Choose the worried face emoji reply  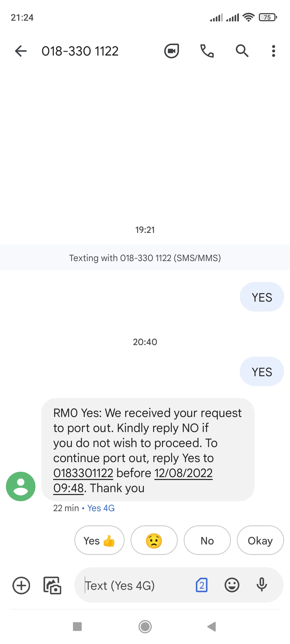point(154,540)
